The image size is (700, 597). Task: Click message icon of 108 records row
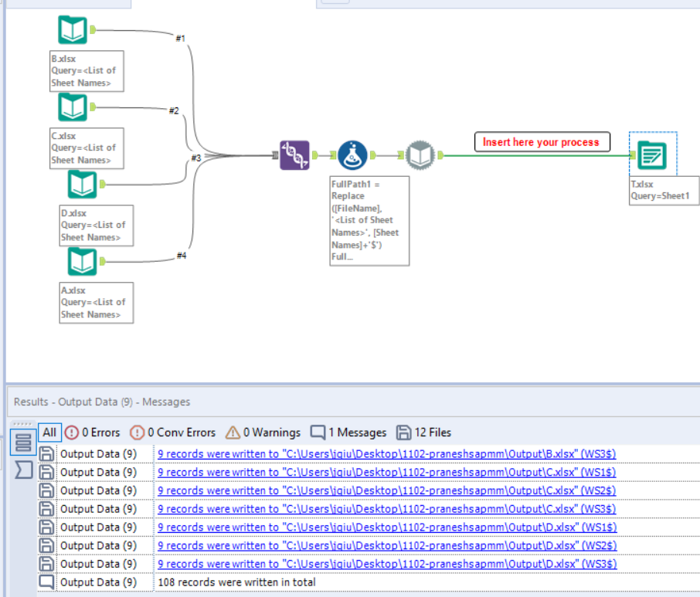[x=46, y=582]
